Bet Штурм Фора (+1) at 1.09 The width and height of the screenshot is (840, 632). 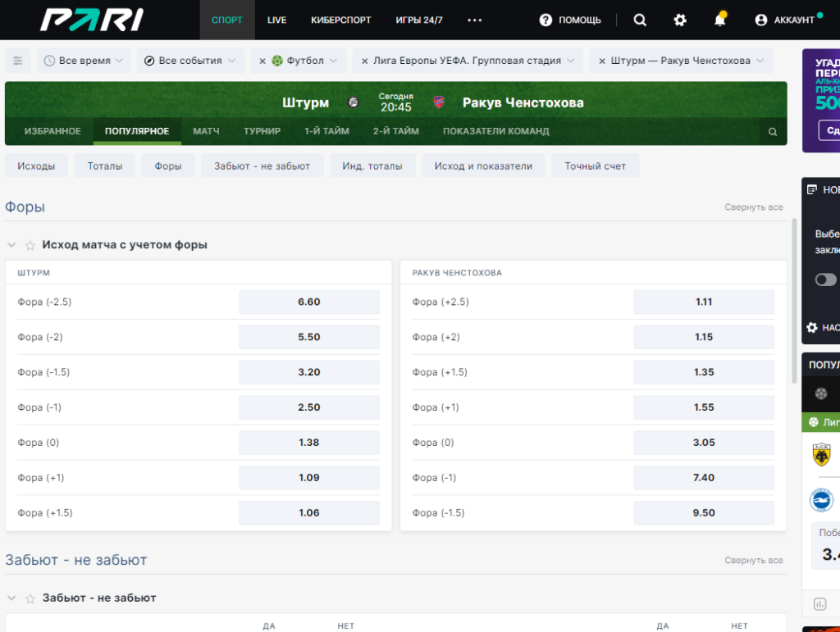pyautogui.click(x=309, y=477)
